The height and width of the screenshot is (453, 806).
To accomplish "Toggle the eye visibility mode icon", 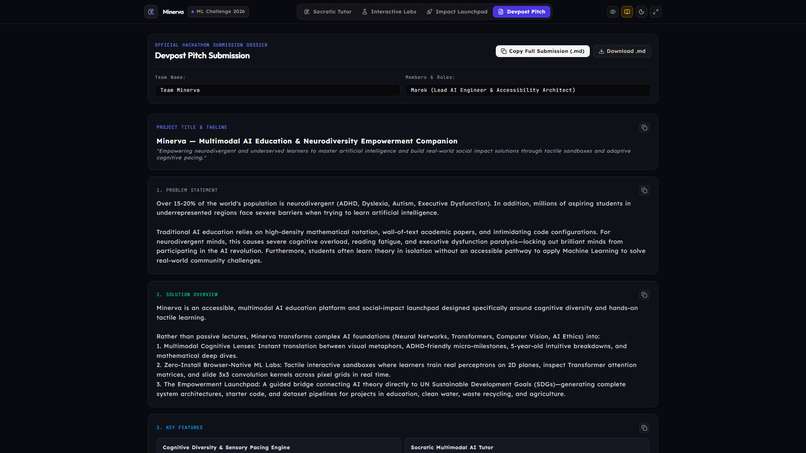I will 612,11.
